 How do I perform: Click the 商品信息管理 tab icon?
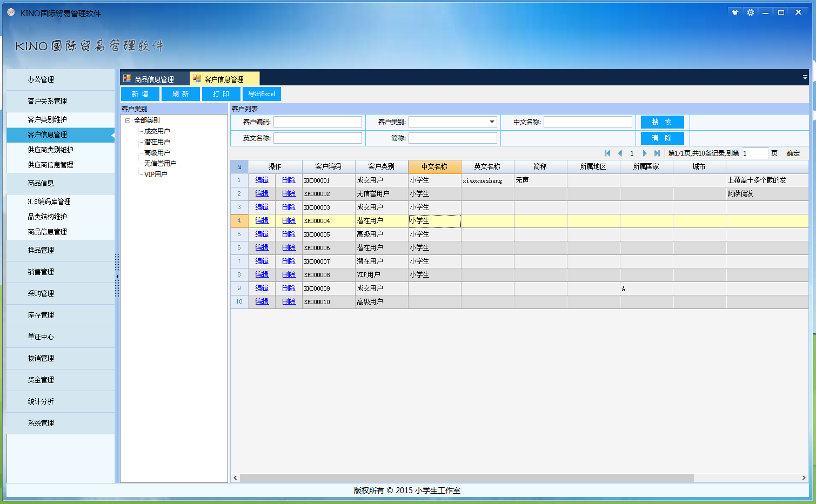pyautogui.click(x=127, y=79)
